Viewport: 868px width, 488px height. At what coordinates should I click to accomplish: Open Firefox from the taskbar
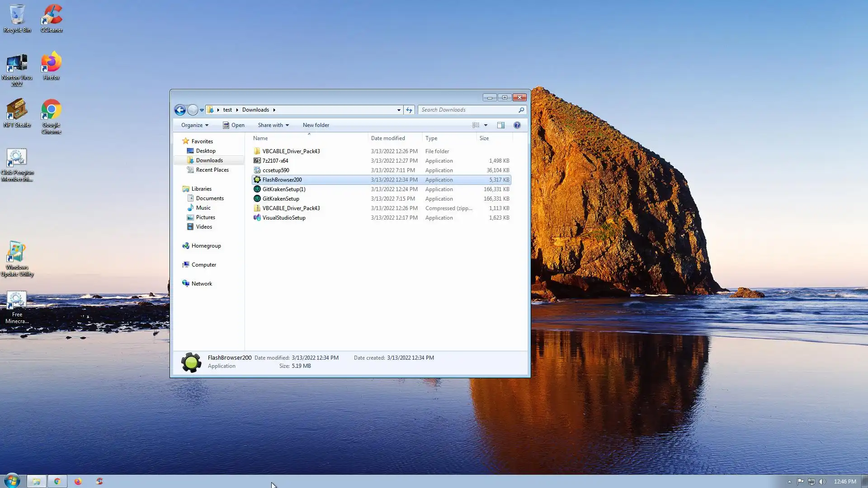click(78, 481)
